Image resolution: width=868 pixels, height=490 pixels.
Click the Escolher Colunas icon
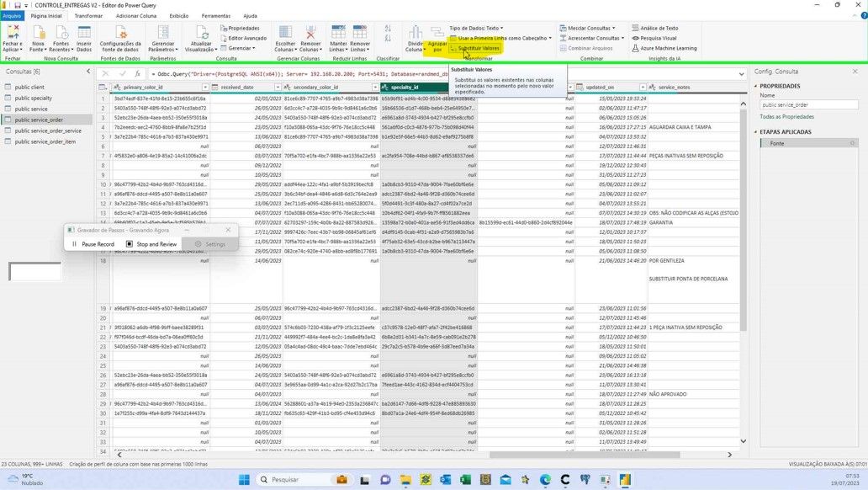[x=285, y=32]
